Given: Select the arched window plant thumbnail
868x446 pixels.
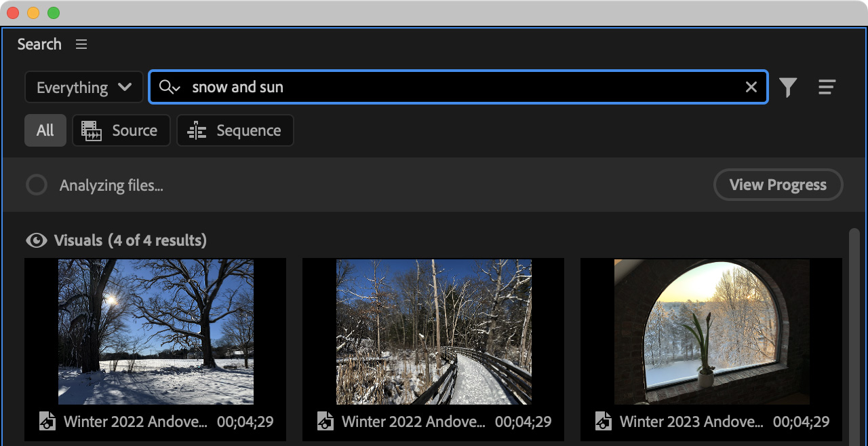Looking at the screenshot, I should [x=711, y=332].
